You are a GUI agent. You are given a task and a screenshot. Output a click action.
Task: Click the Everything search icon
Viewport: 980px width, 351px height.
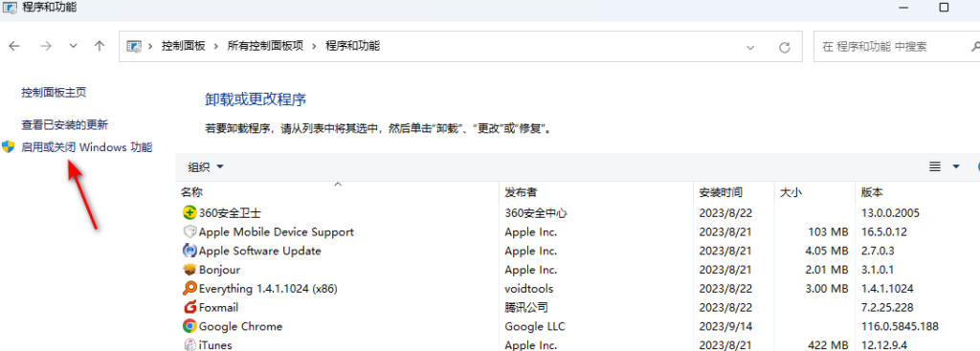click(189, 289)
